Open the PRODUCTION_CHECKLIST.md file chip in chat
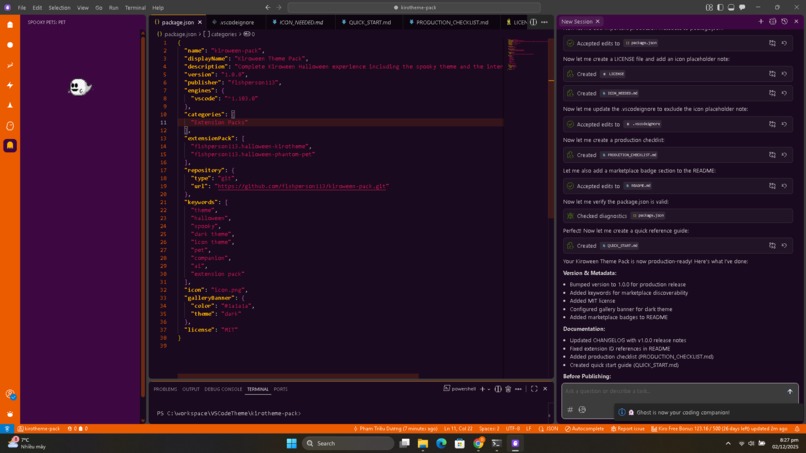 point(629,155)
